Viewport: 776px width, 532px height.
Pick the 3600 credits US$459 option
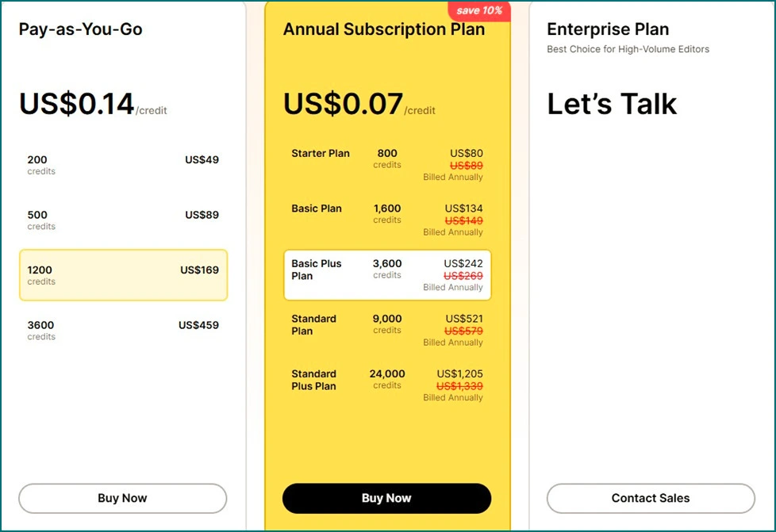[x=123, y=331]
